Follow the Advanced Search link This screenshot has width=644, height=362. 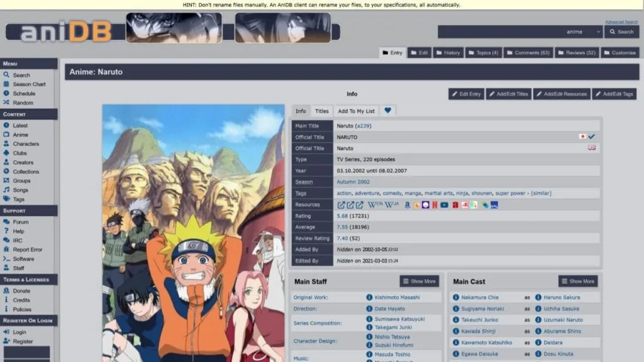(x=621, y=22)
